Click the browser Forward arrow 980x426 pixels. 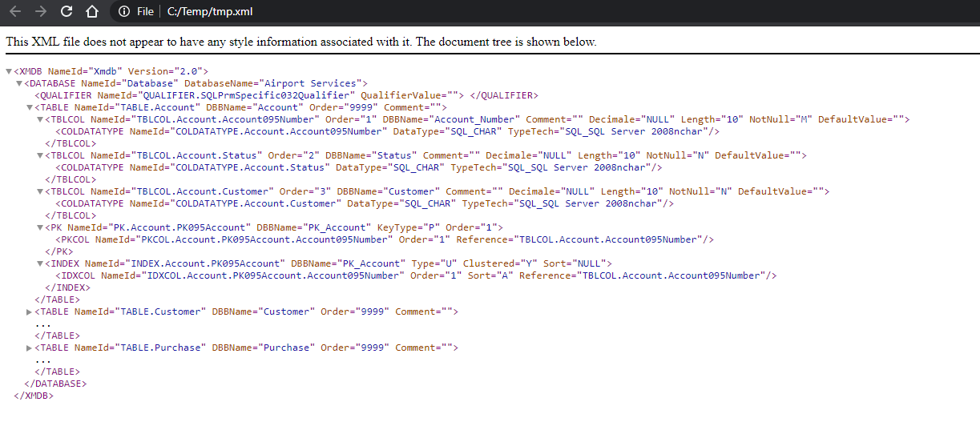[41, 11]
